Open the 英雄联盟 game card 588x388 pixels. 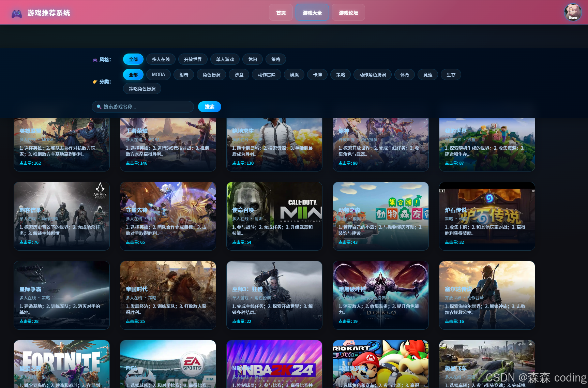pos(62,145)
